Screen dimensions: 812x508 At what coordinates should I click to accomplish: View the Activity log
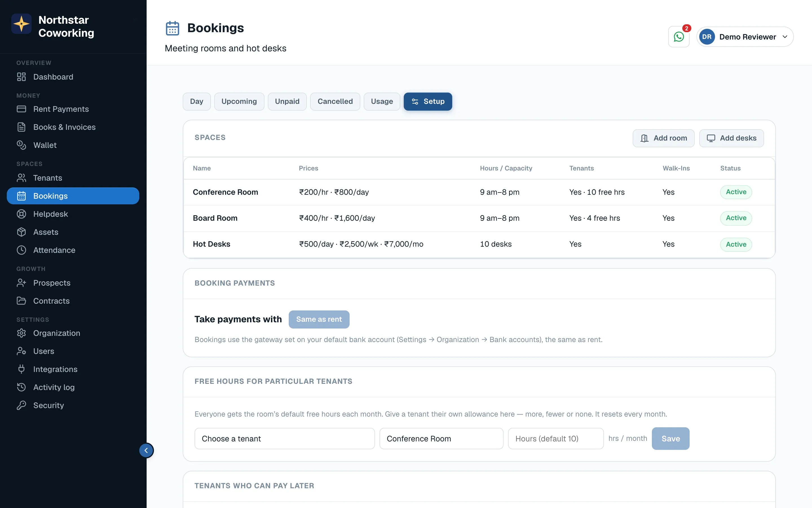pos(73,387)
